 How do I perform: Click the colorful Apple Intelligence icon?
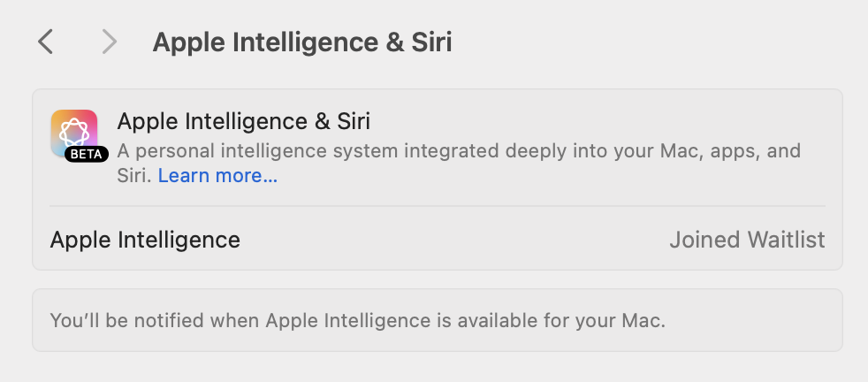[x=74, y=132]
